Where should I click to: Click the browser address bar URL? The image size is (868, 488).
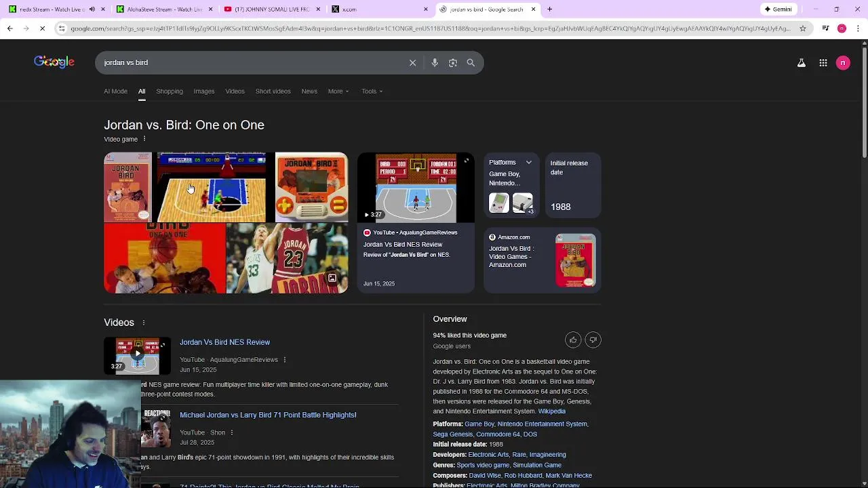[x=431, y=28]
